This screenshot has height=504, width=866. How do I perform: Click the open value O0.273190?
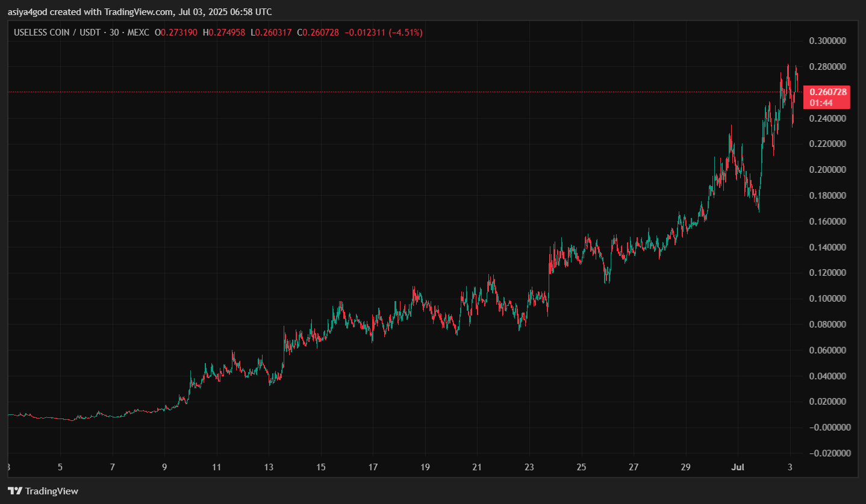176,33
